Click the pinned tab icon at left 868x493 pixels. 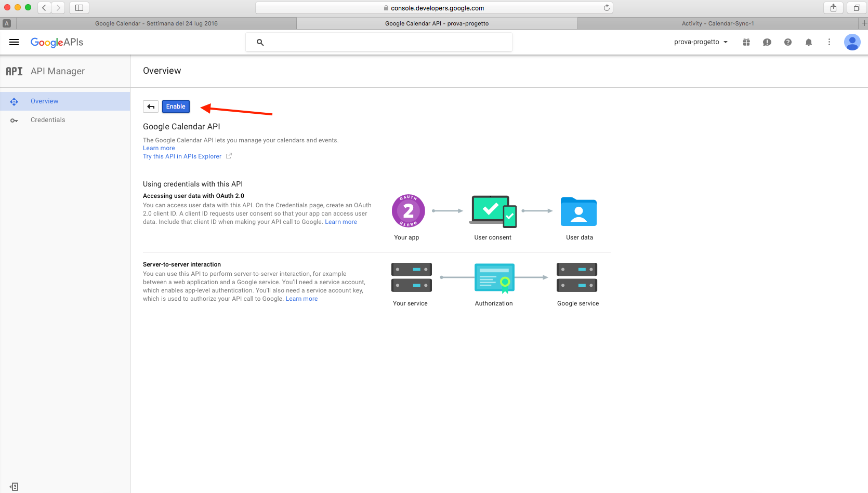[7, 23]
